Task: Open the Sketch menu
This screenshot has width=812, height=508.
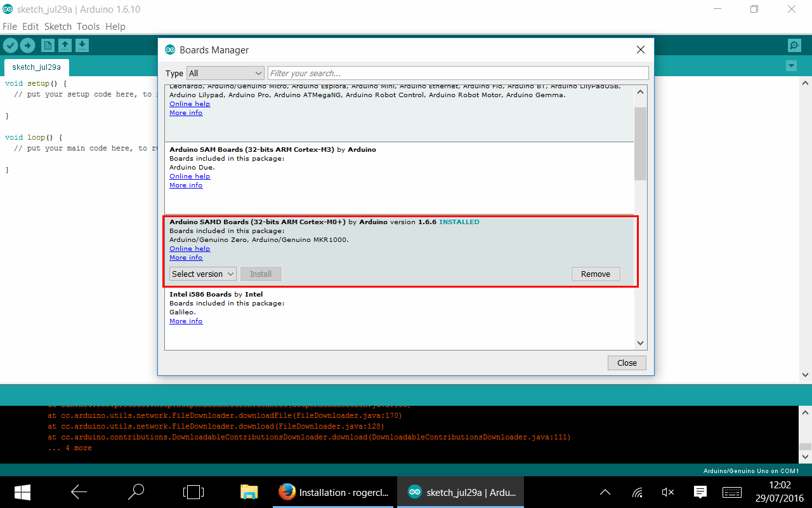Action: [x=58, y=27]
